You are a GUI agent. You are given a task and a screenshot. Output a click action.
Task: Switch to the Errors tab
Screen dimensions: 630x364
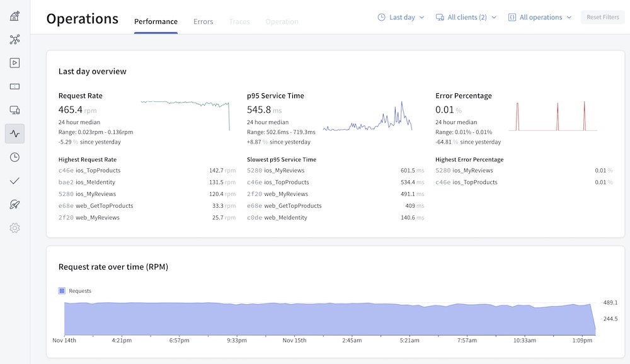pos(203,22)
